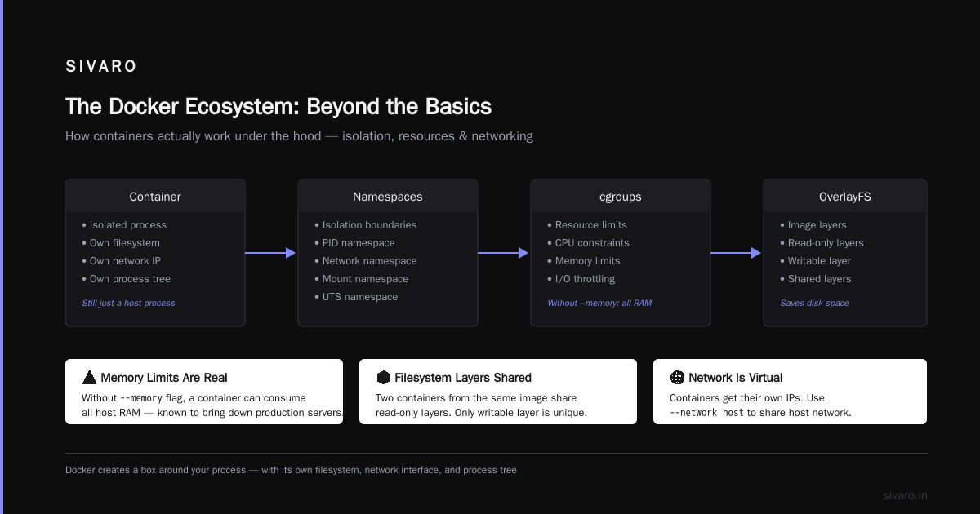Click the '--memory' flag text in the memory card
The width and height of the screenshot is (980, 514).
pos(141,398)
